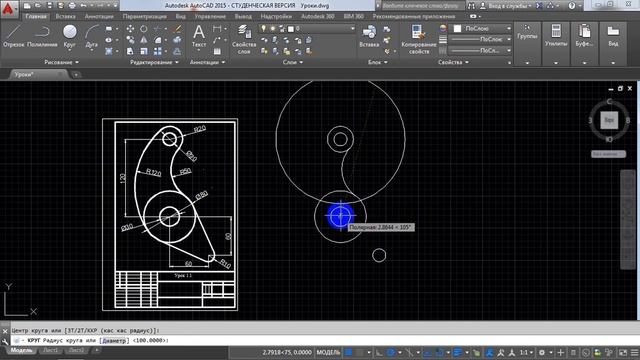The image size is (640, 360).
Task: Toggle lineweight display in status bar
Action: pos(458,352)
